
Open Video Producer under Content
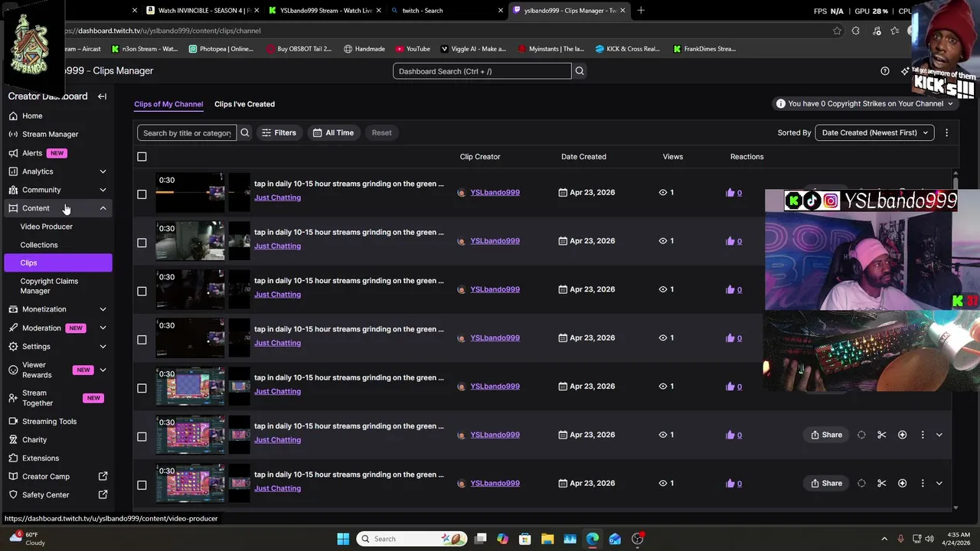click(x=47, y=227)
